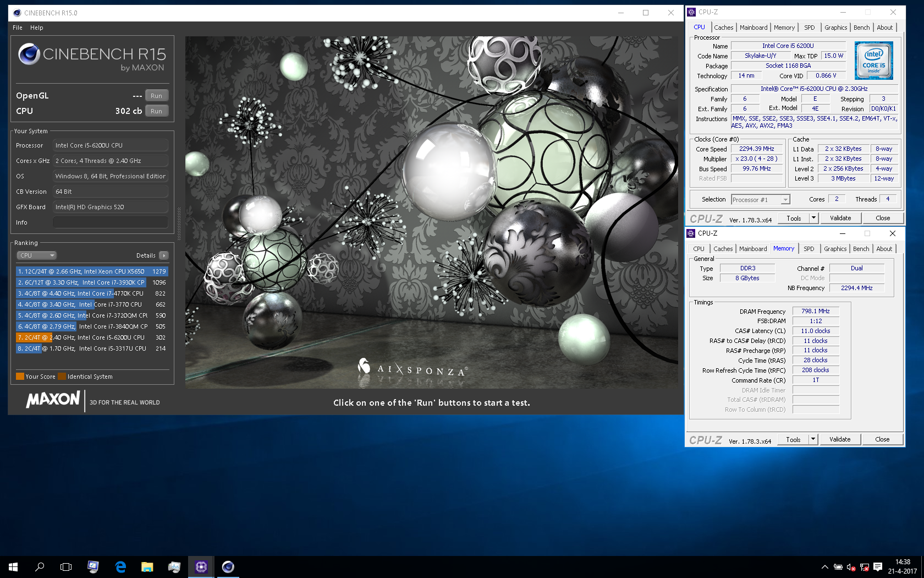
Task: Click Close button in upper CPU-Z window
Action: (x=883, y=218)
